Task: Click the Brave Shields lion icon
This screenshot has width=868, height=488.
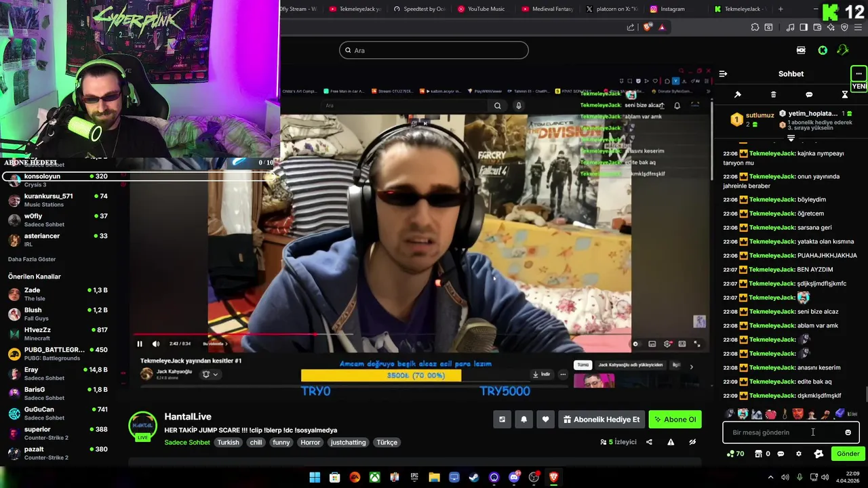Action: coord(648,27)
